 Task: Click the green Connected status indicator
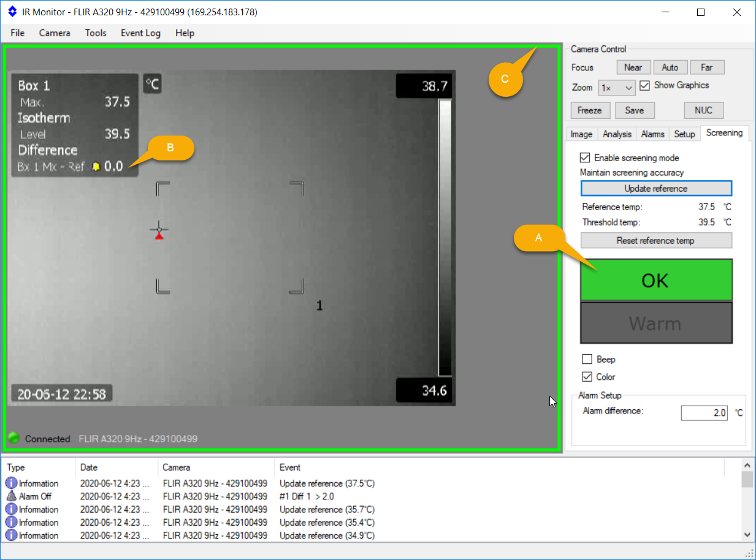click(13, 438)
